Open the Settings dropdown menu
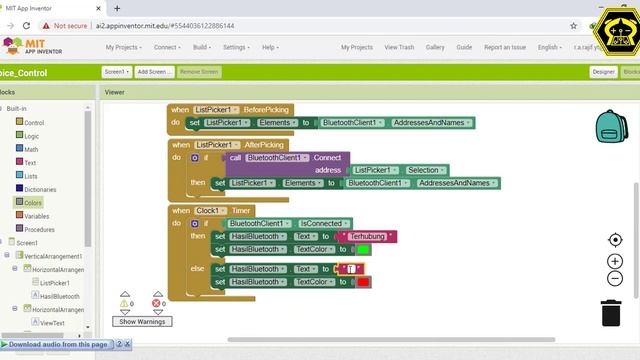 pos(236,47)
